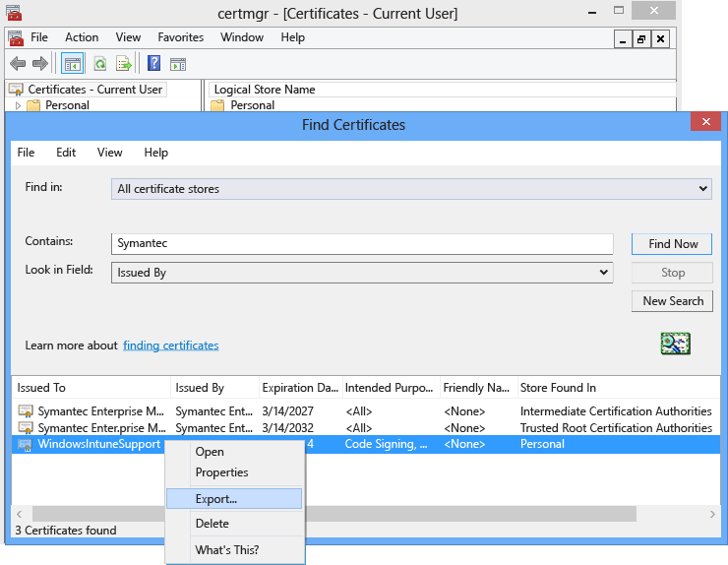The width and height of the screenshot is (728, 565).
Task: Choose What's This? from context menu
Action: coord(234,549)
